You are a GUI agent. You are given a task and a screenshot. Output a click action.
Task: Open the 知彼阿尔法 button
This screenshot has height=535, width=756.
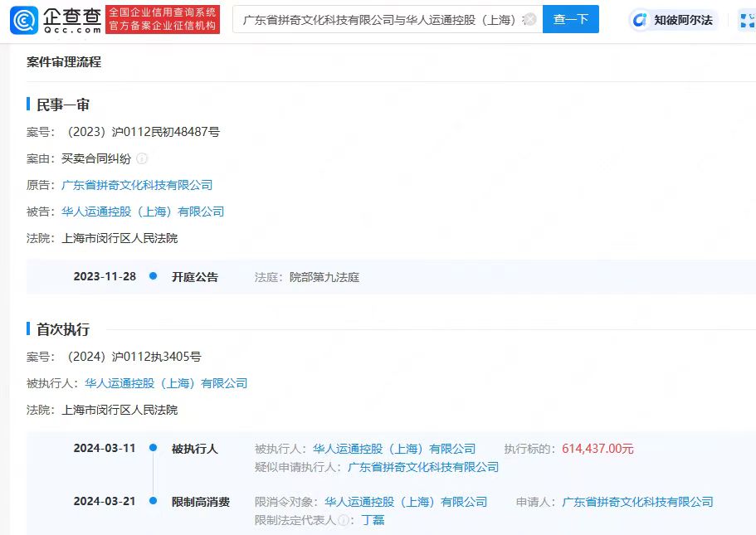click(x=674, y=20)
